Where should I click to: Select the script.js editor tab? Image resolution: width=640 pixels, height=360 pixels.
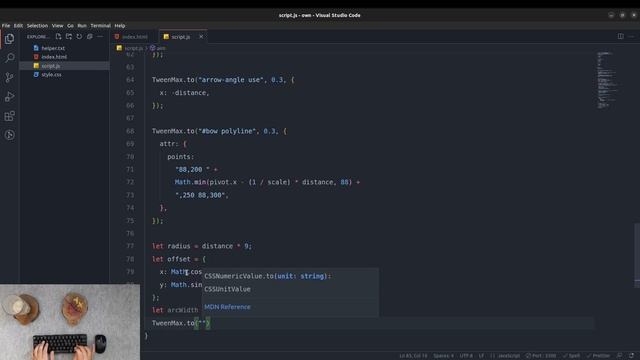tap(183, 37)
